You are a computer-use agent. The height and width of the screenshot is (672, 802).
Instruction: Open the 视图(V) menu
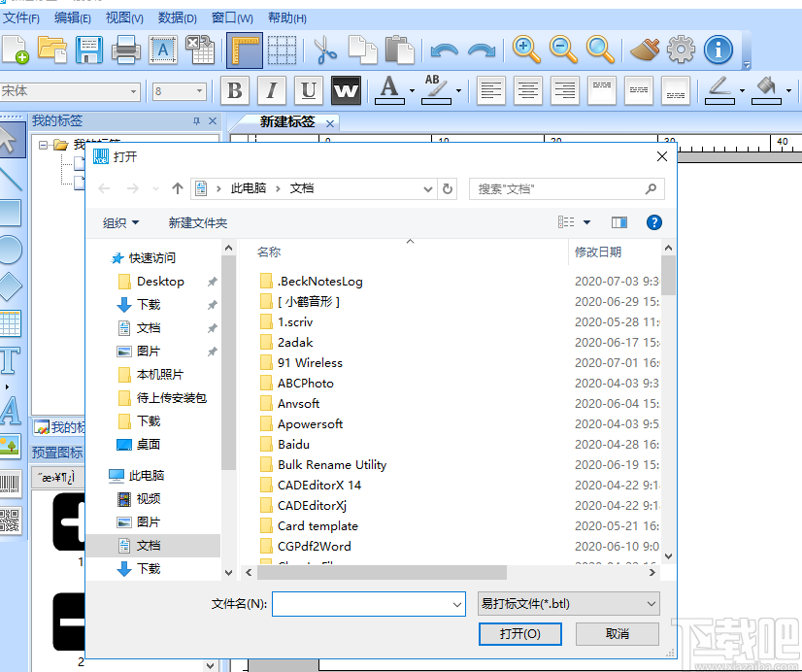point(124,18)
